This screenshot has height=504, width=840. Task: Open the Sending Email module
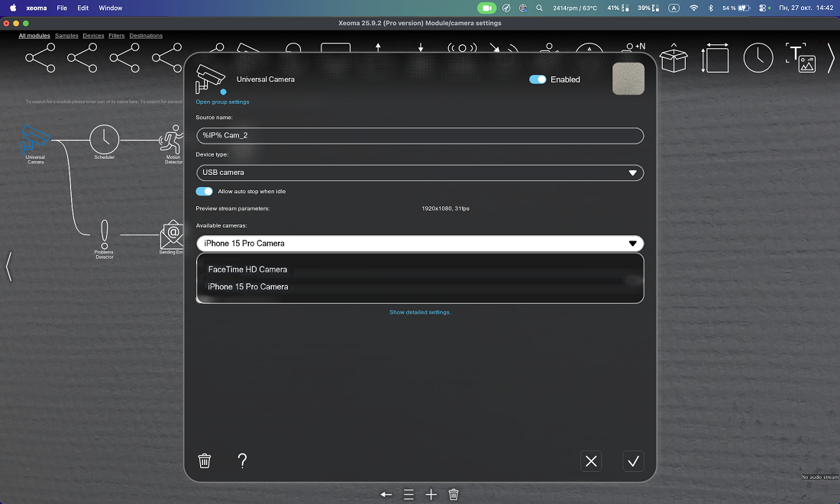pos(172,235)
